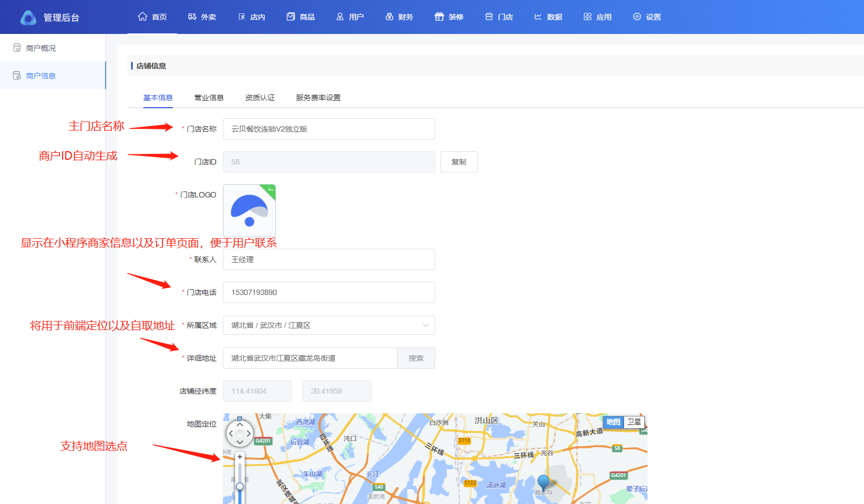Switch the map to 卫星 satellite view
The width and height of the screenshot is (864, 504).
click(634, 422)
